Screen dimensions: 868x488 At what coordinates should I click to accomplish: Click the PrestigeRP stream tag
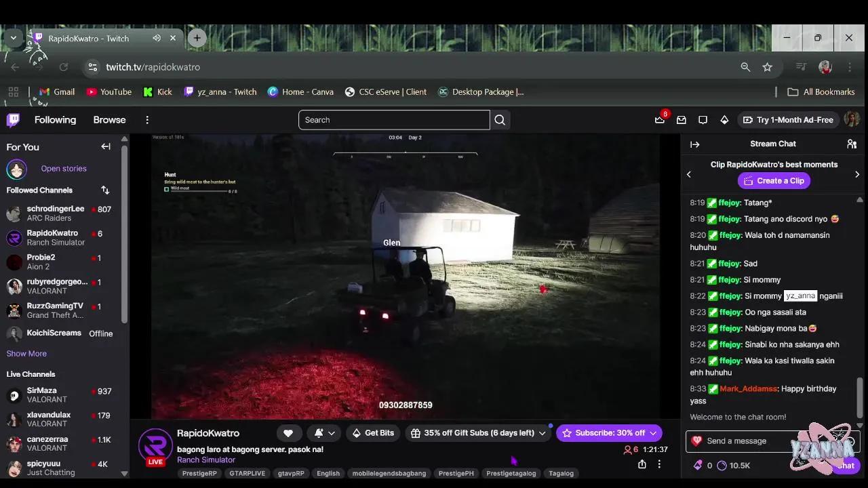[x=199, y=473]
